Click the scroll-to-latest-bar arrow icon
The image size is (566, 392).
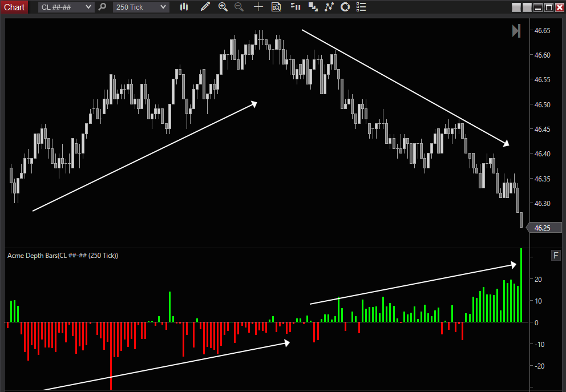[x=516, y=31]
